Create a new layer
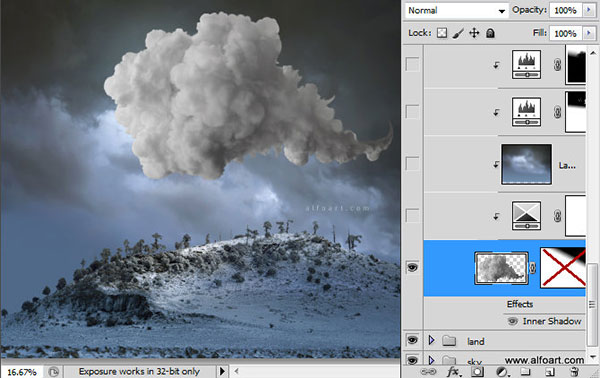The width and height of the screenshot is (600, 378). [x=549, y=372]
